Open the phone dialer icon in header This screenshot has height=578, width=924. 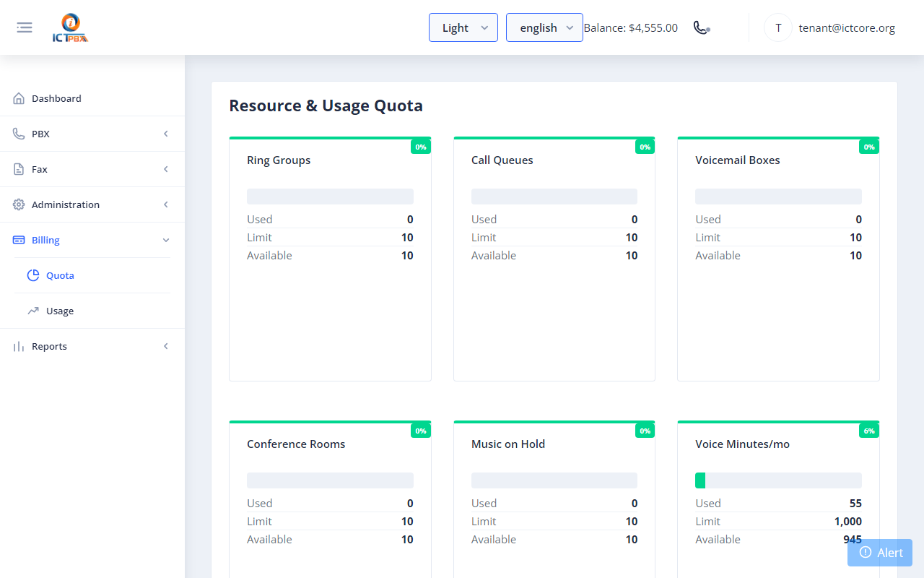point(701,27)
